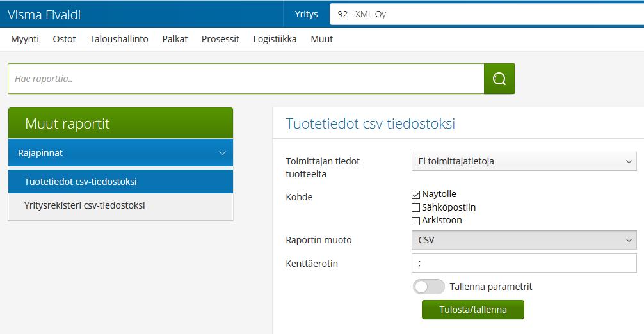Toggle the Tallenna parametrit switch
644x334 pixels.
point(428,287)
